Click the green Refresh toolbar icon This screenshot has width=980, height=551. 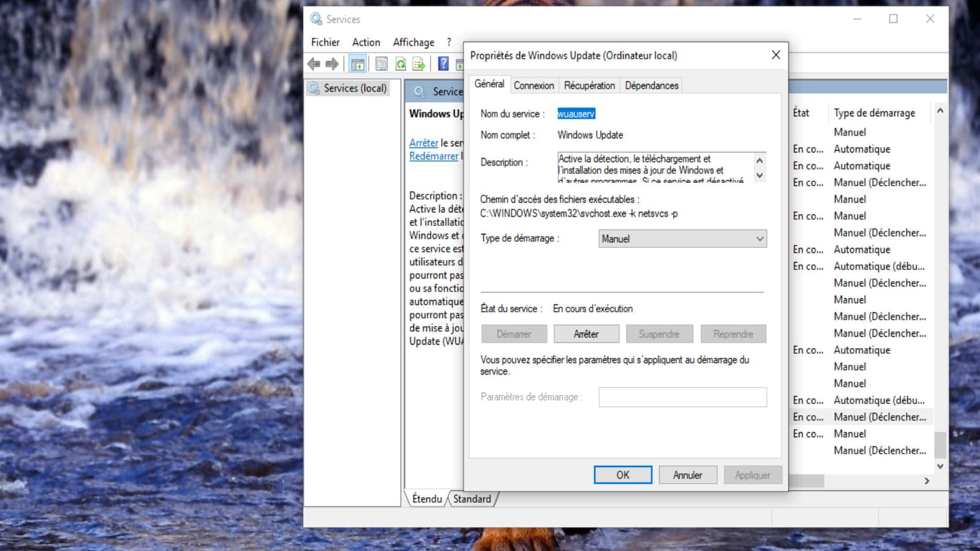pos(401,64)
